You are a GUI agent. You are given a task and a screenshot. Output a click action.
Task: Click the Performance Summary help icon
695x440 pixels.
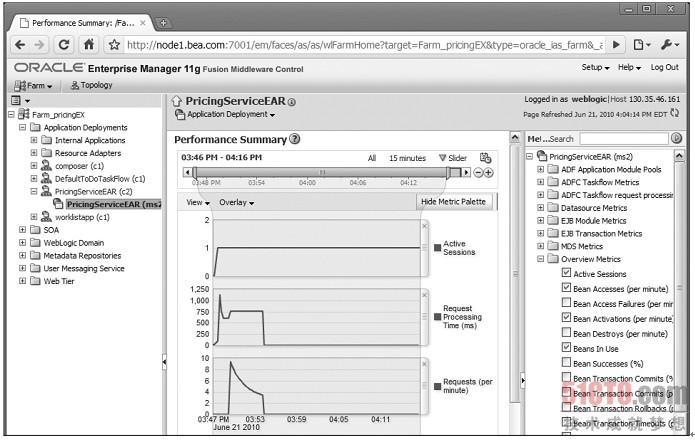[295, 139]
